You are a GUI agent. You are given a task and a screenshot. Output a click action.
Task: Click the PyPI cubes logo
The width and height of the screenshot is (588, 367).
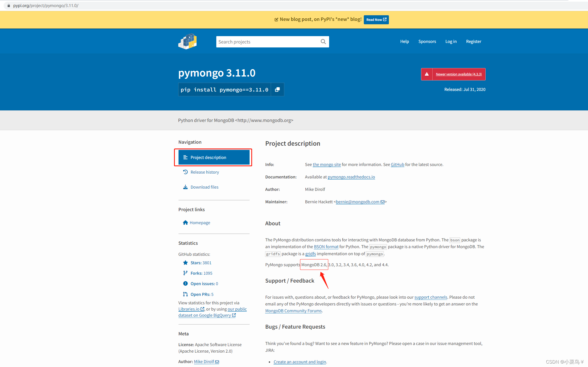coord(187,41)
